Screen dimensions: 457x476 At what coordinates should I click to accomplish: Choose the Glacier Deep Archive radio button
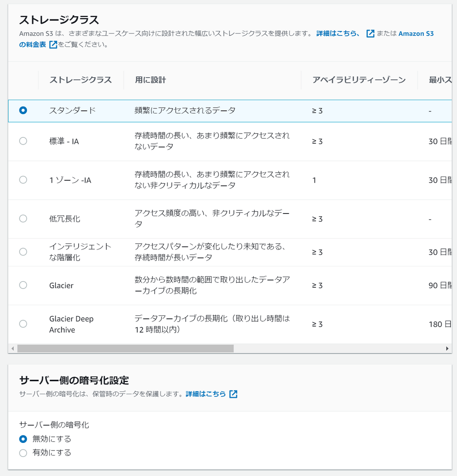[x=23, y=324]
